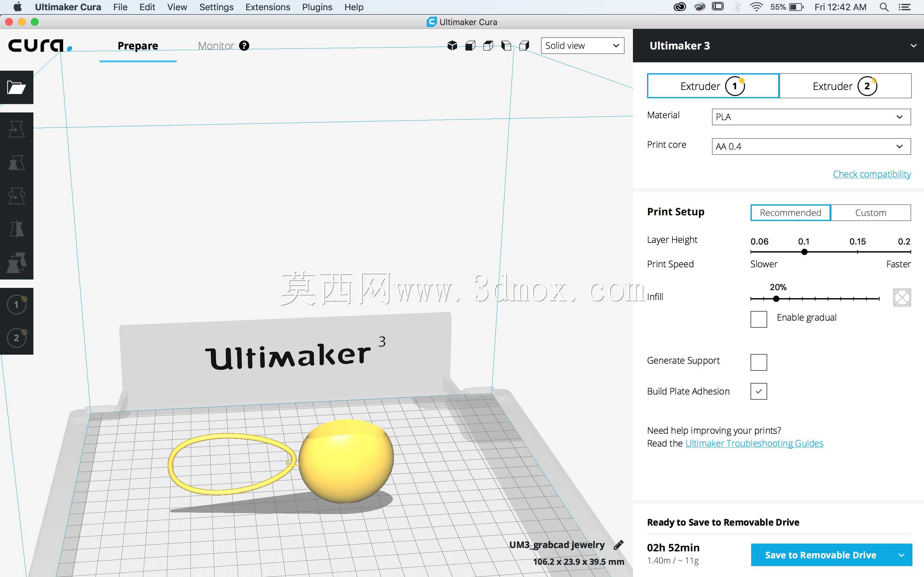
Task: Open the Plugins menu
Action: [317, 7]
